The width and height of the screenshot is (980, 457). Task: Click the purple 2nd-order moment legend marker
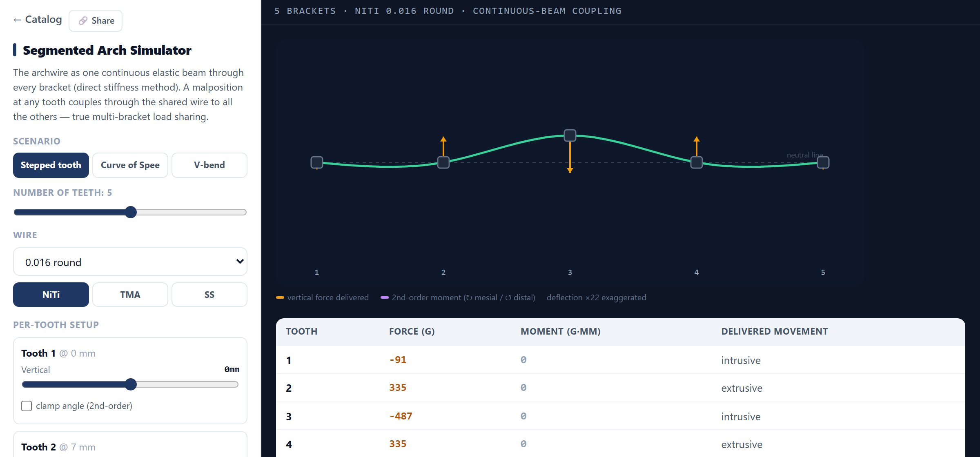[x=385, y=298]
